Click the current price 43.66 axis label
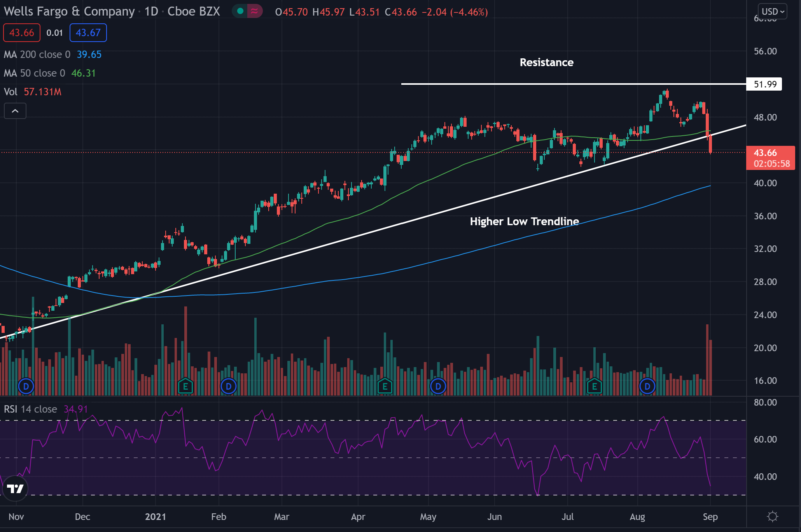This screenshot has height=532, width=801. pos(770,158)
